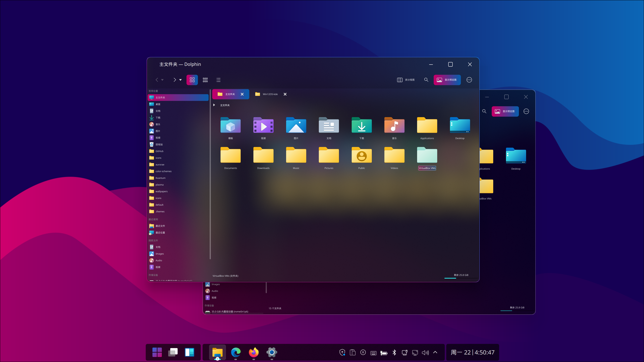Image resolution: width=644 pixels, height=362 pixels.
Task: Go to 音乐 in the sidebar places
Action: pyautogui.click(x=178, y=124)
